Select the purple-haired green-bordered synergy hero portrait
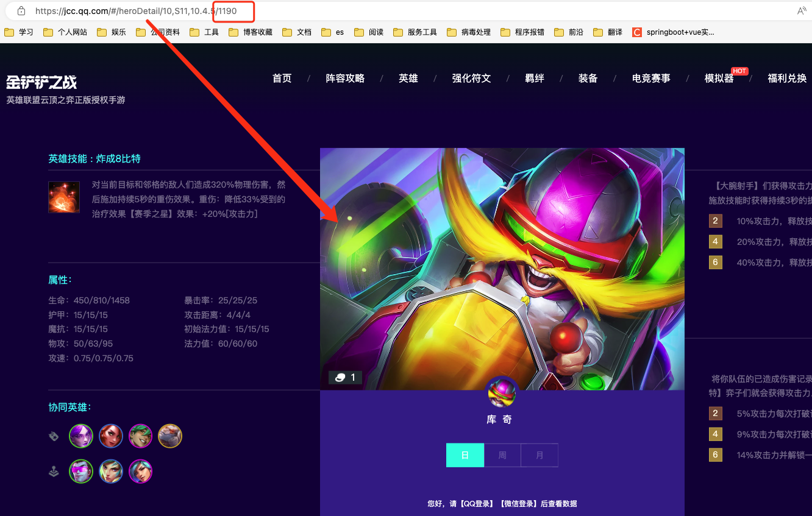This screenshot has width=812, height=516. 81,436
